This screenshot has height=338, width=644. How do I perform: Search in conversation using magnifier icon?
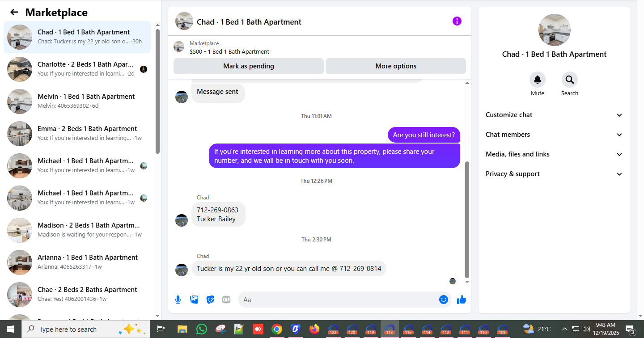[570, 80]
